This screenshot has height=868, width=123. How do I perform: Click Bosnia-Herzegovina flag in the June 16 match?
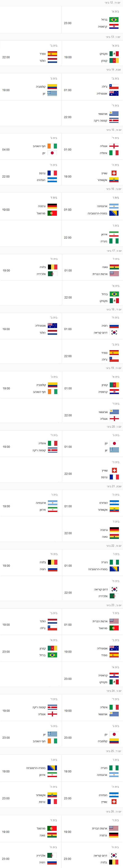point(114,213)
